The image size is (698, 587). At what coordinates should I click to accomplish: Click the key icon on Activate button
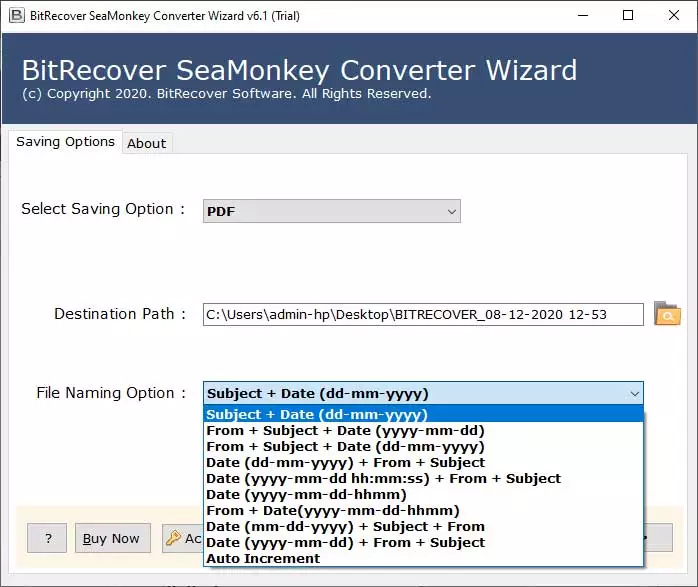(173, 538)
